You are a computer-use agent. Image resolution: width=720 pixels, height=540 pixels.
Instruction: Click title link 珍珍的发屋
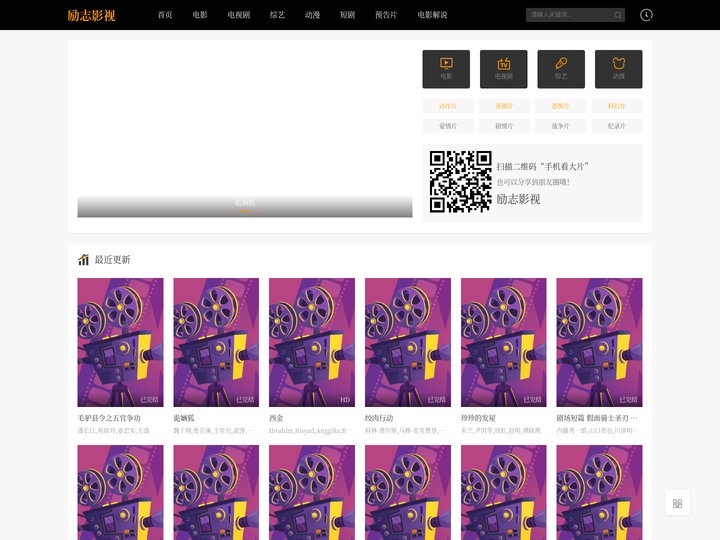click(478, 418)
